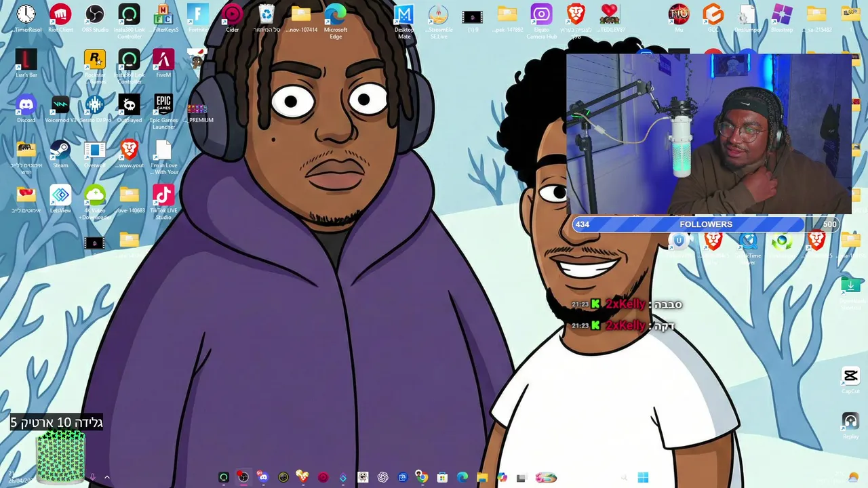Open Serato DJ Pro shortcut

tap(95, 109)
